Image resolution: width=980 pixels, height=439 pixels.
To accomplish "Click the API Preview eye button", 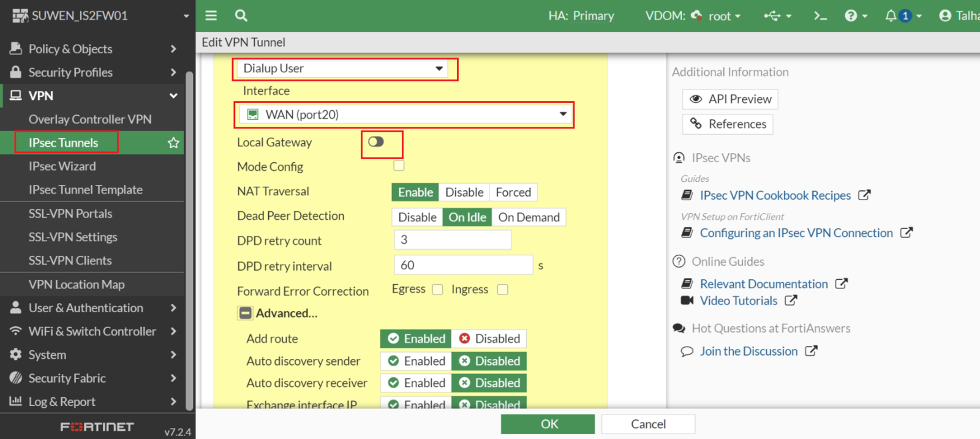I will (730, 99).
